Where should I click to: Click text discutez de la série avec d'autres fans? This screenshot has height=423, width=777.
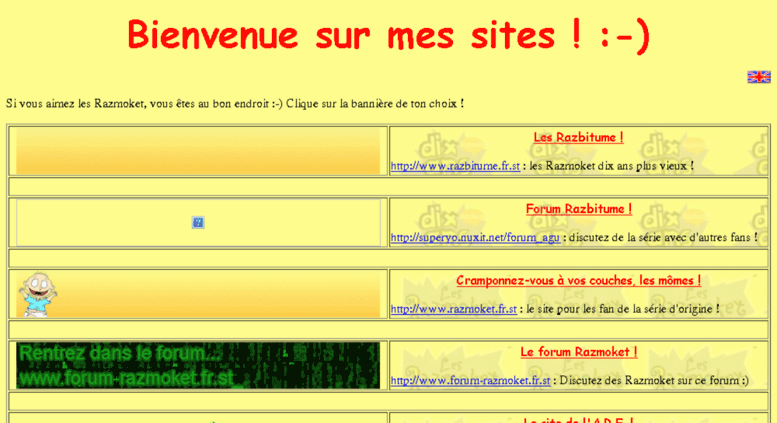[x=663, y=237]
